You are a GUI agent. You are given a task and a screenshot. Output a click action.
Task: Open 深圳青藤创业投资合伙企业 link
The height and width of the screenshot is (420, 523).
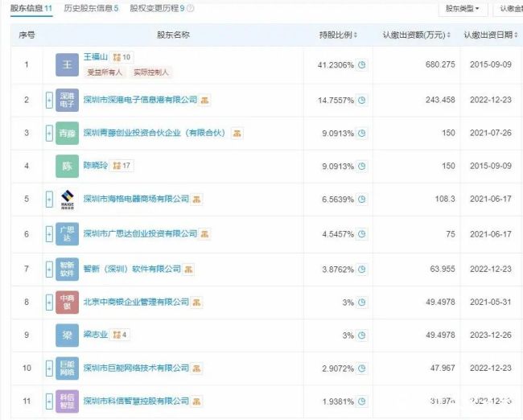click(x=154, y=133)
